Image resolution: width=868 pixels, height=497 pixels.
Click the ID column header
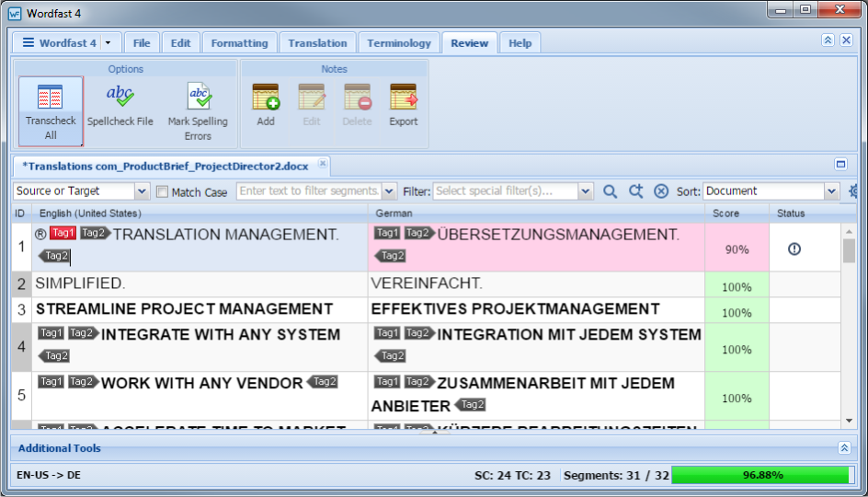(20, 213)
